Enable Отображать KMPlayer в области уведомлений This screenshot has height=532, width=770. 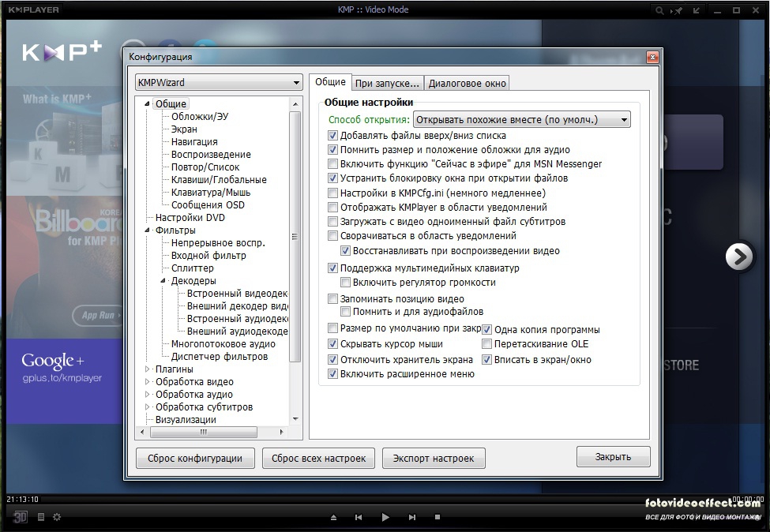click(333, 207)
